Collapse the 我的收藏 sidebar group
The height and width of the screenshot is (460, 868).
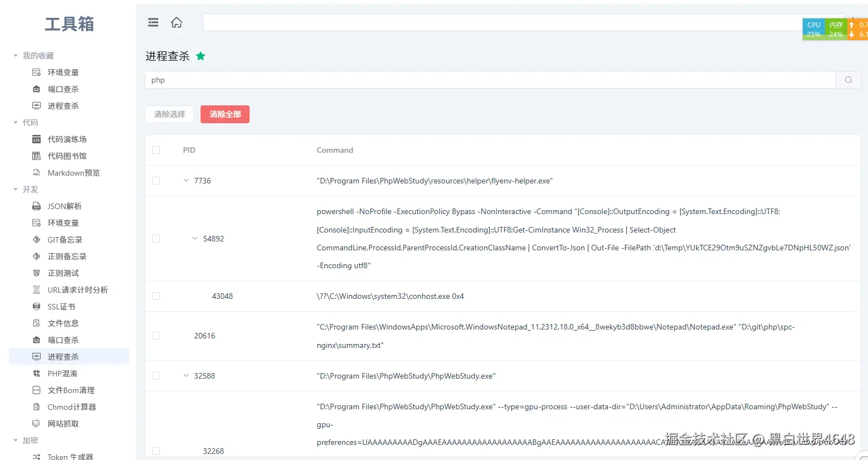click(x=16, y=56)
